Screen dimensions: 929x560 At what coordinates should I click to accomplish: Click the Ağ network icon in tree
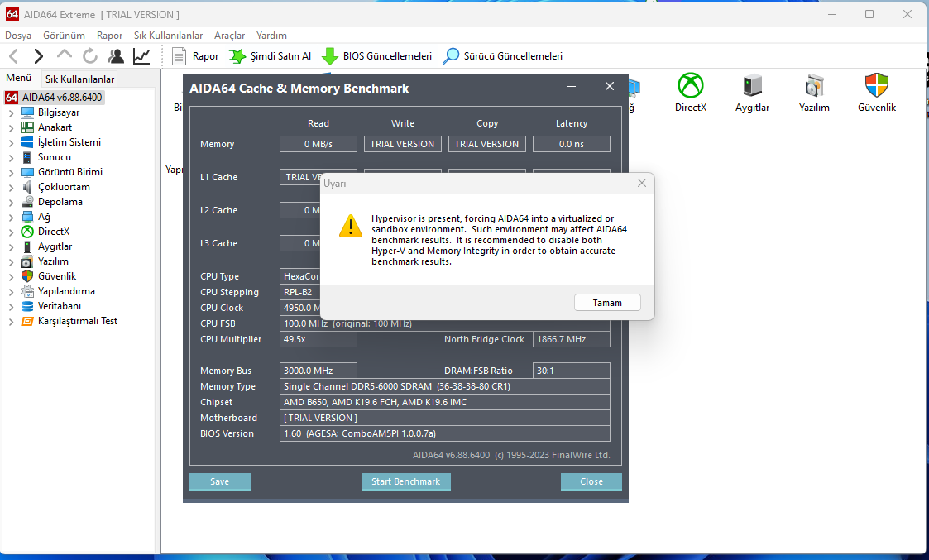click(27, 217)
